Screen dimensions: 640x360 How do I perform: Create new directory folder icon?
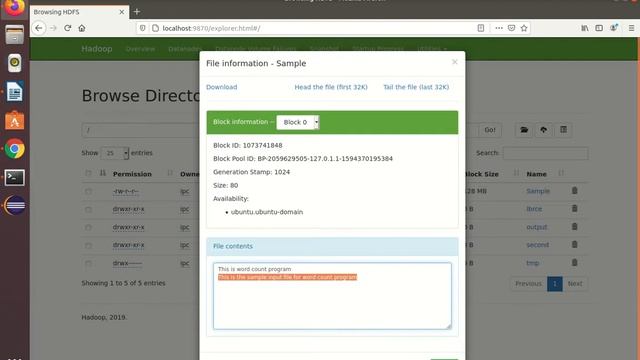point(524,130)
